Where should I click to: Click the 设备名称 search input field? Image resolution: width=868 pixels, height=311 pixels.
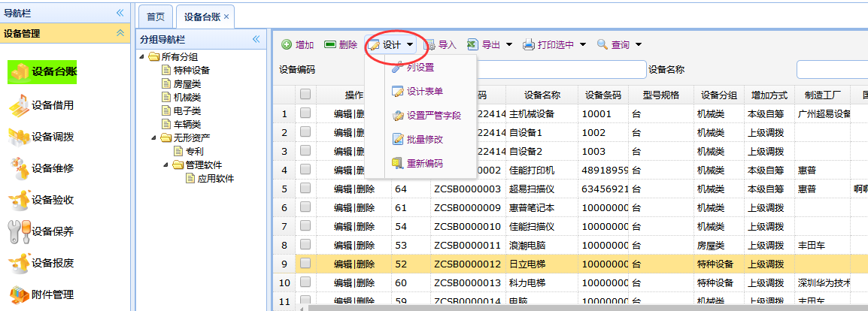pyautogui.click(x=831, y=70)
